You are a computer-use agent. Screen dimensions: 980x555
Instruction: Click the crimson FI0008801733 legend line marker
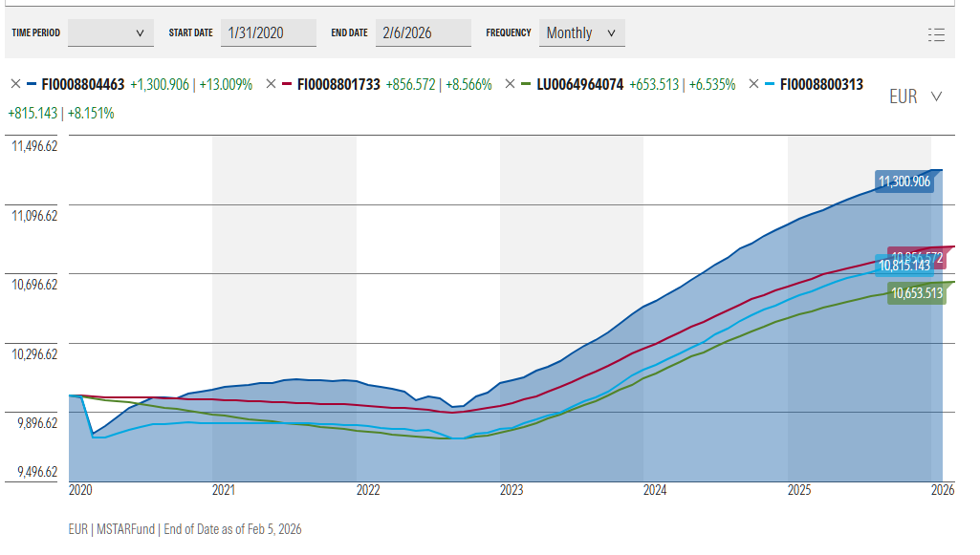click(288, 84)
